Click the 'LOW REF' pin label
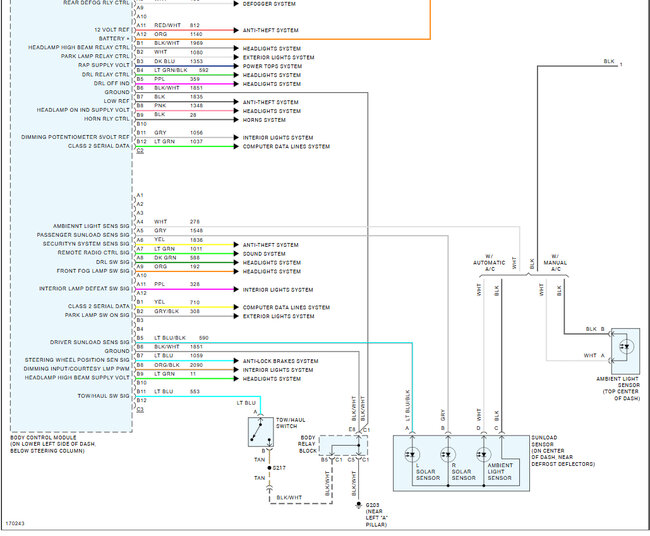The height and width of the screenshot is (536, 650). coord(116,101)
